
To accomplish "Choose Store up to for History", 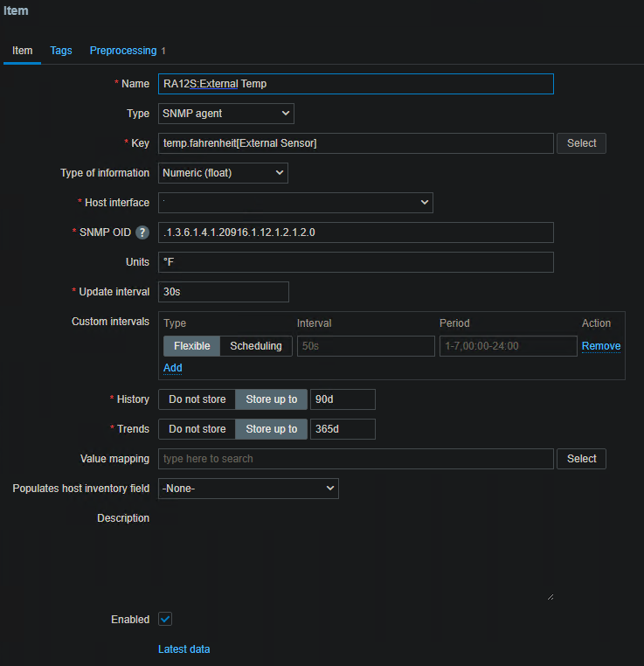I will point(271,399).
